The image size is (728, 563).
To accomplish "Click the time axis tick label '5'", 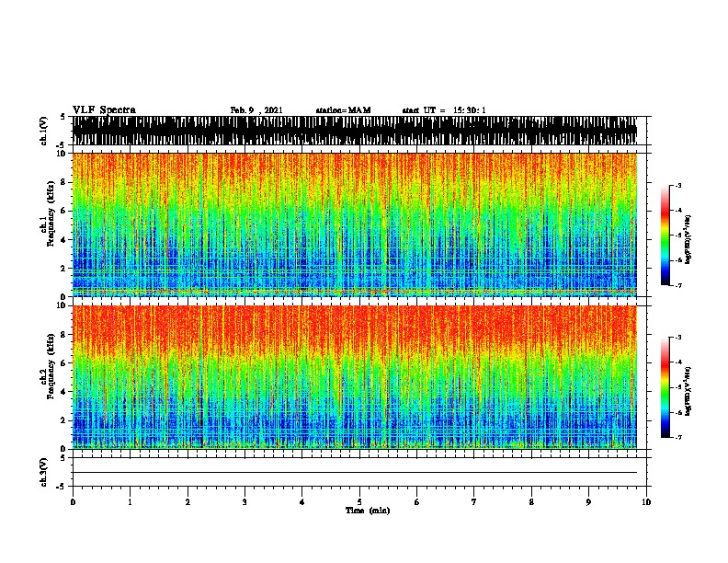I will click(359, 502).
